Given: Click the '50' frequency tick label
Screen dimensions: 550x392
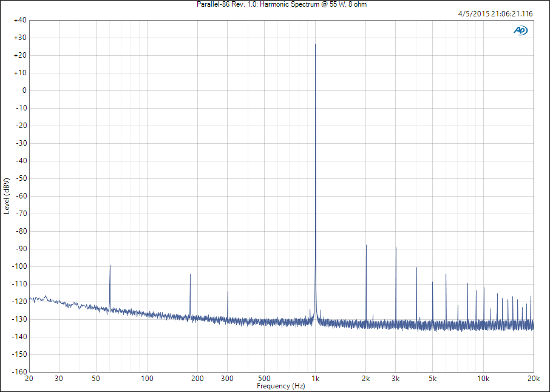Looking at the screenshot, I should (96, 379).
